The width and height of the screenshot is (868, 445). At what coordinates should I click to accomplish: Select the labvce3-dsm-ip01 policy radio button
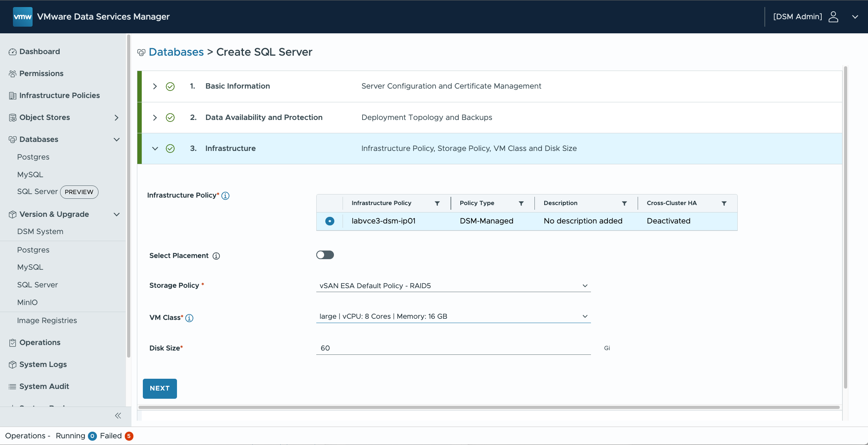click(x=330, y=221)
